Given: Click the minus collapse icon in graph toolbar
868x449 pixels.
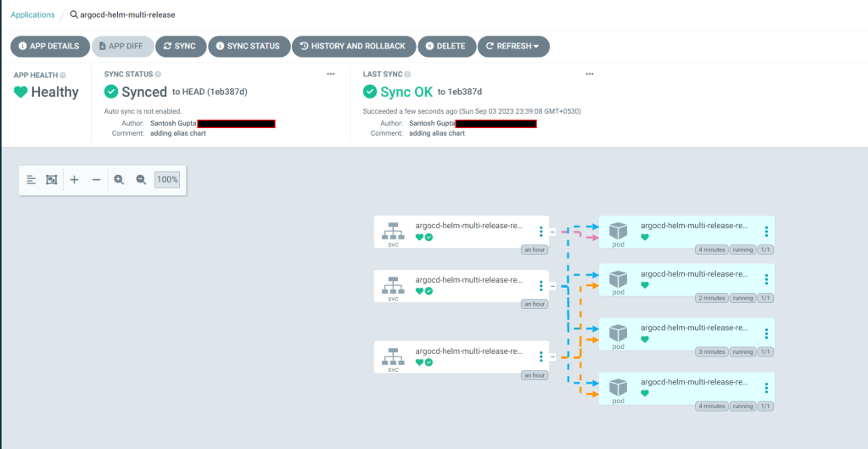Looking at the screenshot, I should (x=97, y=179).
